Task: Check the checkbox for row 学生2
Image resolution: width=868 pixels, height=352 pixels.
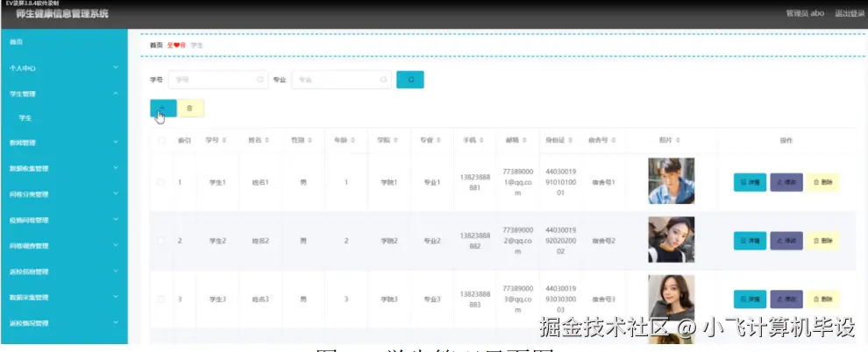Action: pos(161,241)
